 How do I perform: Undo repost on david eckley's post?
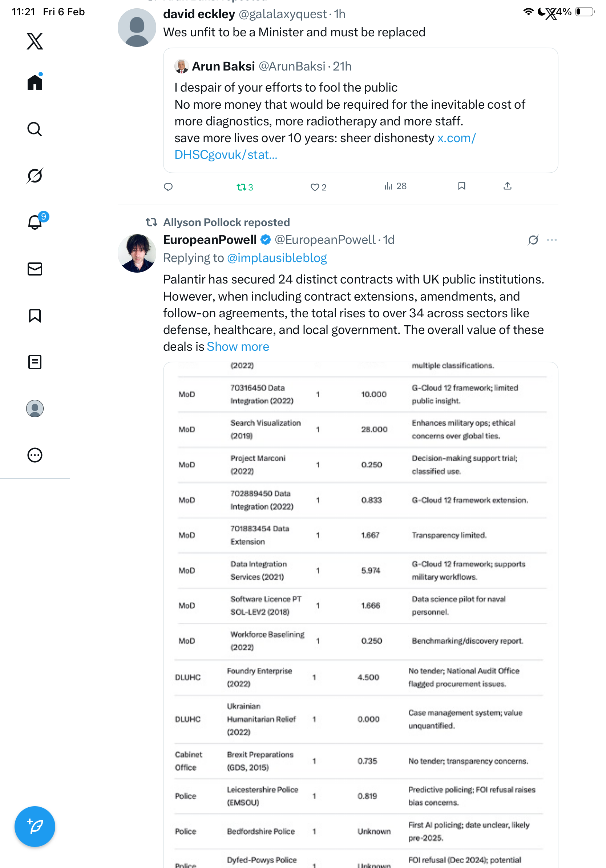pyautogui.click(x=244, y=187)
